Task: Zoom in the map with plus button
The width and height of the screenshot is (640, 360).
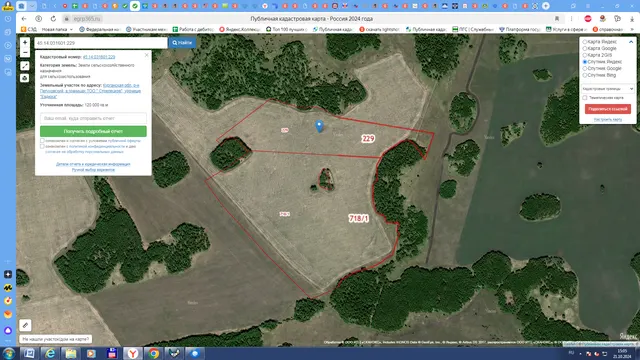Action: 25,42
